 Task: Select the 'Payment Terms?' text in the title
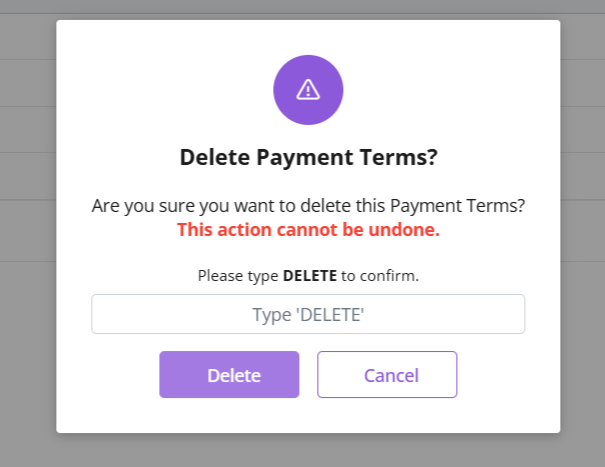pyautogui.click(x=348, y=157)
